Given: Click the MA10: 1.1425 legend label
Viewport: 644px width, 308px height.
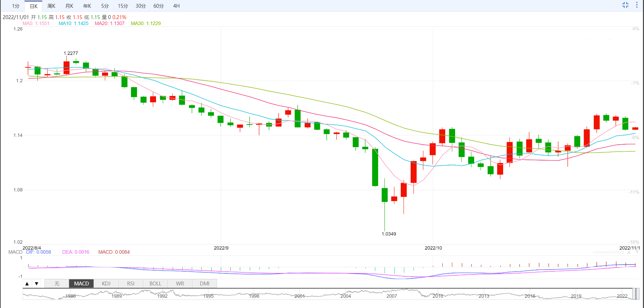Looking at the screenshot, I should coord(73,23).
